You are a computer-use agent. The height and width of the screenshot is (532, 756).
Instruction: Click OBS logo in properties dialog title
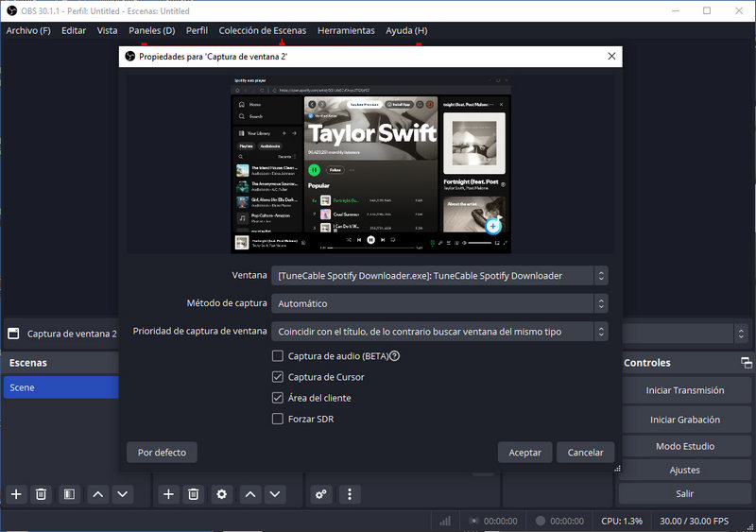[130, 57]
